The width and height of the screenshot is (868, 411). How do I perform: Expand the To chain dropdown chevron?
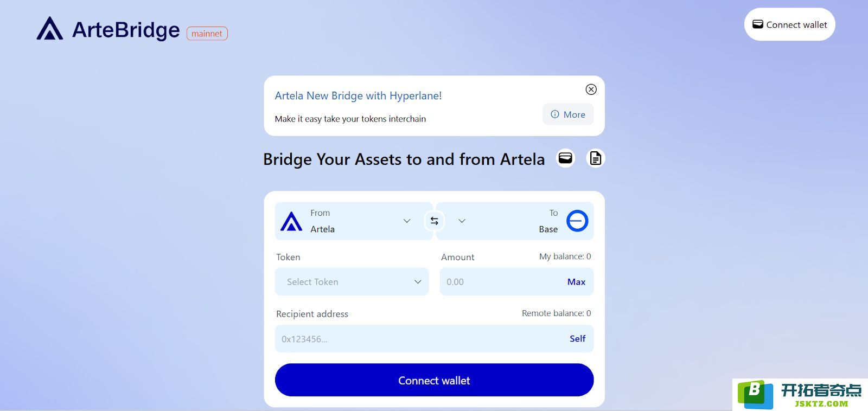(462, 221)
